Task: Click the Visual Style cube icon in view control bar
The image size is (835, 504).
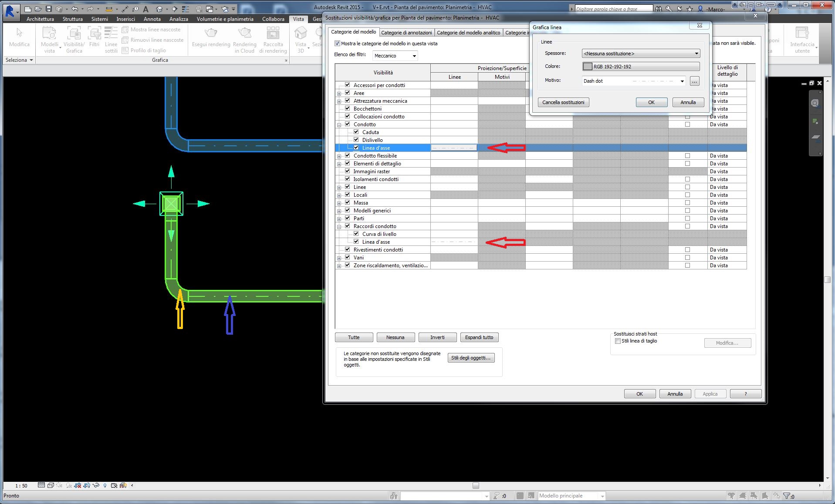Action: click(x=51, y=485)
